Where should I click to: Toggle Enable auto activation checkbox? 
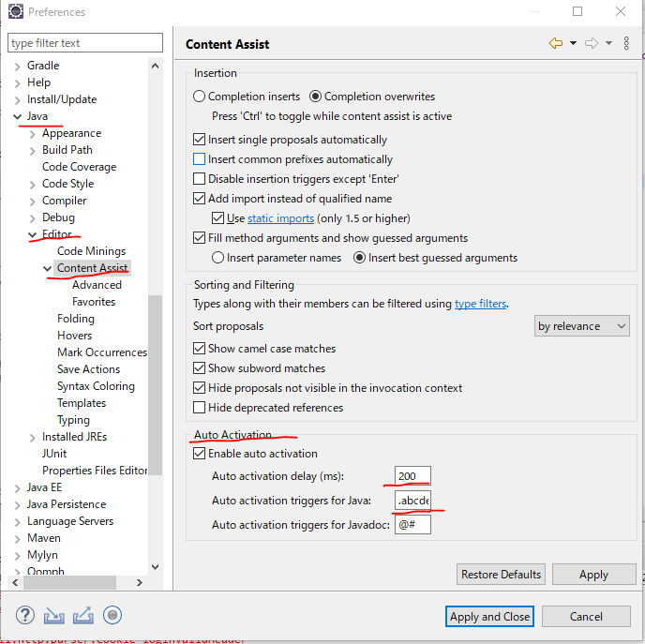[x=199, y=454]
